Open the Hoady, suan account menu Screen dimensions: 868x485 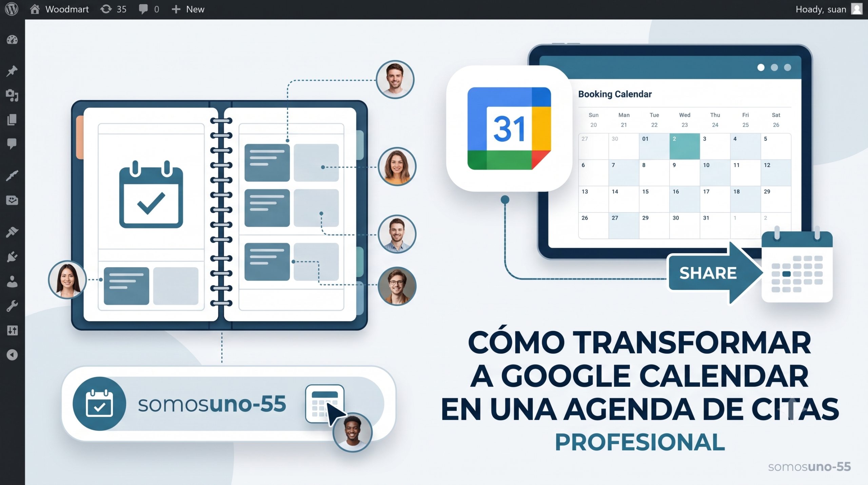coord(829,9)
